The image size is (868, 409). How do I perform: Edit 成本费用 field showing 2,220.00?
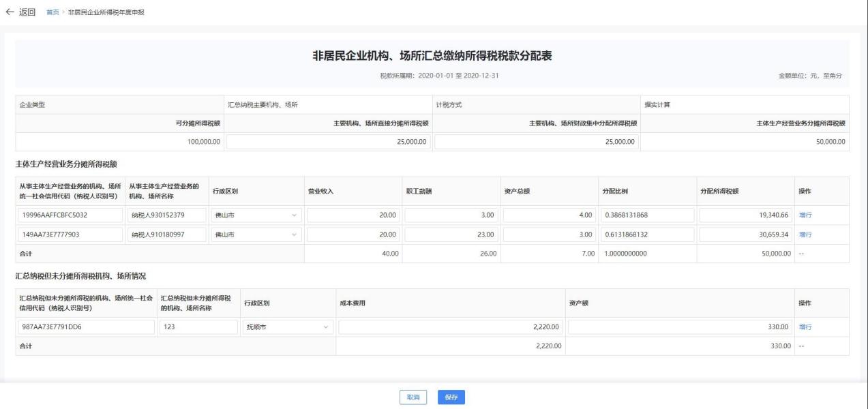(x=451, y=327)
